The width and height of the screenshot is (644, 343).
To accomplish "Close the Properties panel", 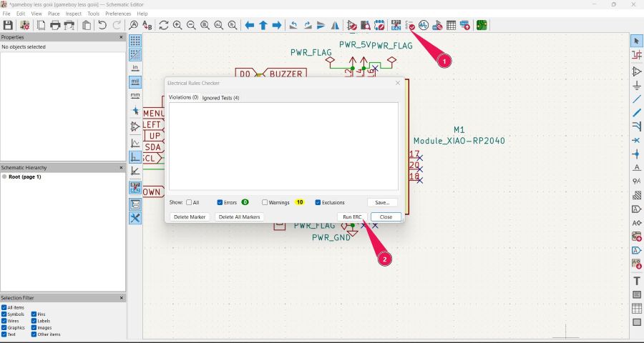I will tap(121, 37).
